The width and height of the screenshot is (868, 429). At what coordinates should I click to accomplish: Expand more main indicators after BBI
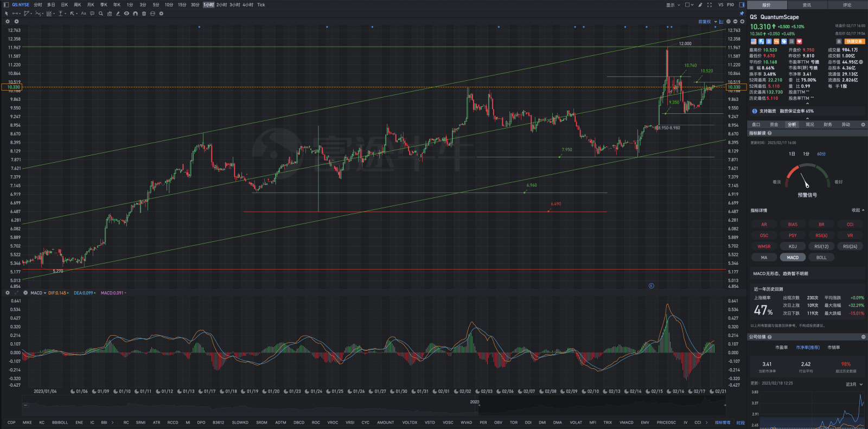click(112, 422)
